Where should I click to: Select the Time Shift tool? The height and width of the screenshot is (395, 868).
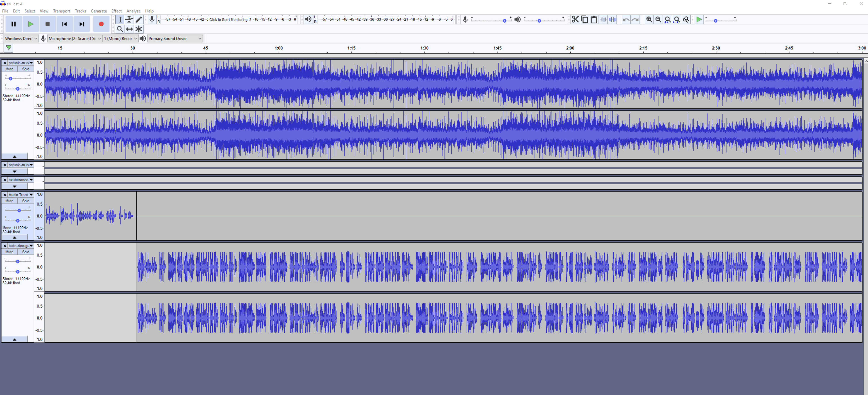pyautogui.click(x=129, y=29)
